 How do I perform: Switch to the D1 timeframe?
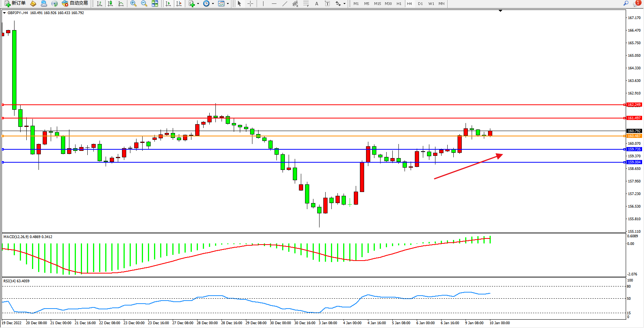click(x=420, y=3)
